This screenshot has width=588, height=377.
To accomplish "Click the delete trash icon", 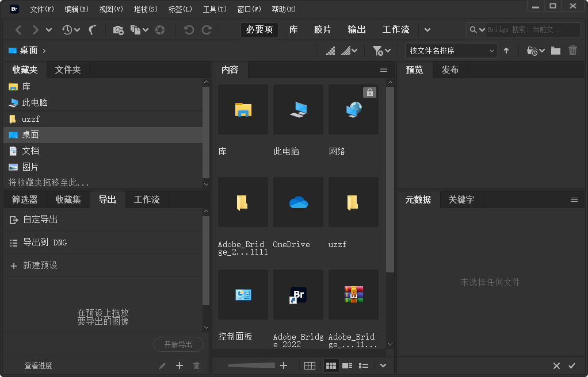I will (x=573, y=51).
